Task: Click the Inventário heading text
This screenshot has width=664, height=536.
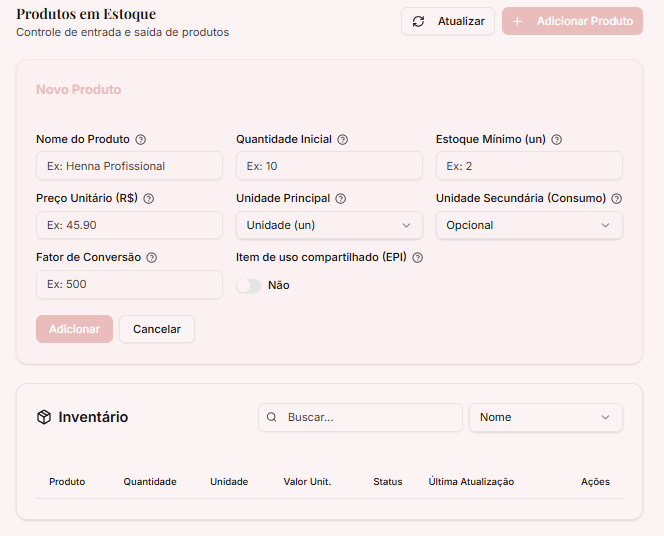Action: coord(93,417)
